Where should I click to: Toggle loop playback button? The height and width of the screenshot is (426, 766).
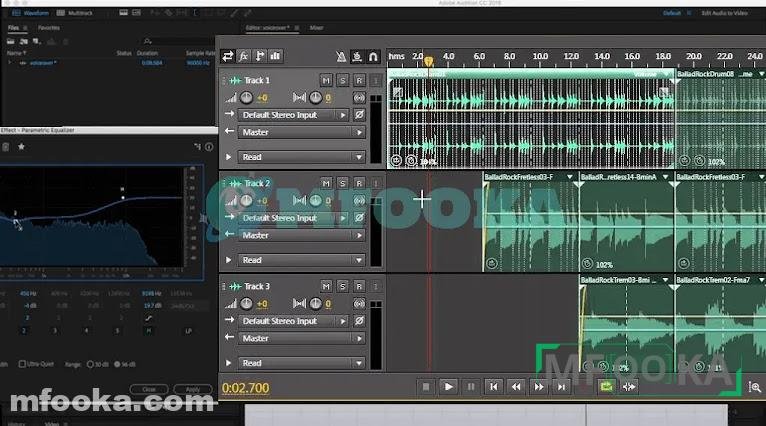pos(607,387)
